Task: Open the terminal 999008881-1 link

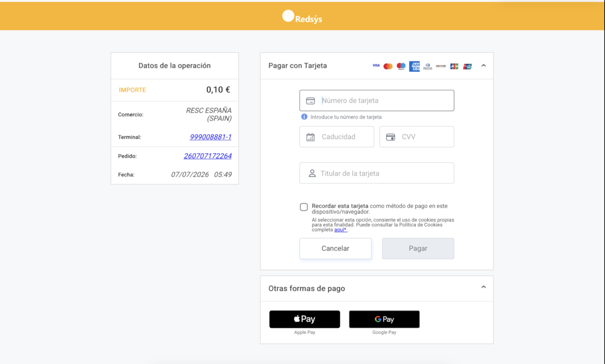Action: [211, 137]
